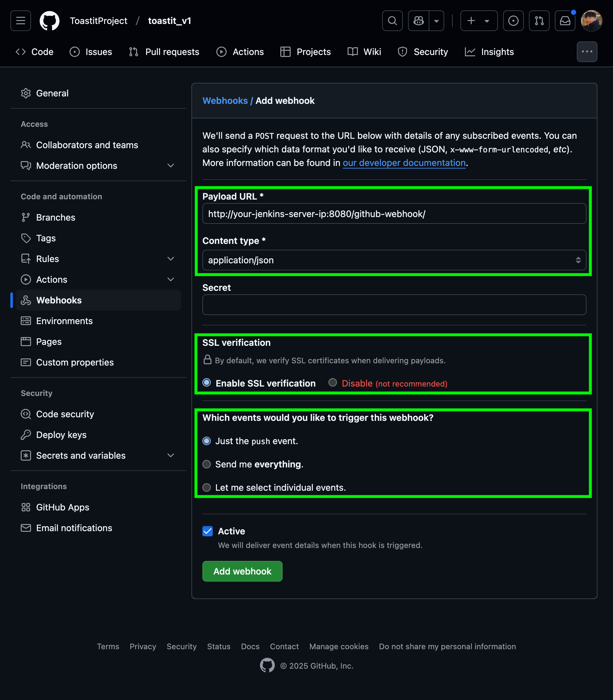This screenshot has width=613, height=700.
Task: Click the Tags label icon
Action: [26, 238]
